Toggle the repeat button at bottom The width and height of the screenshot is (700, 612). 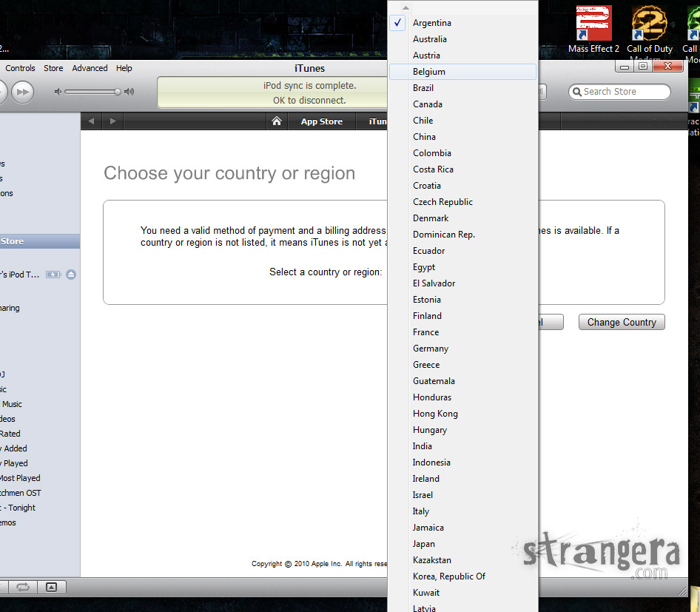[x=22, y=587]
